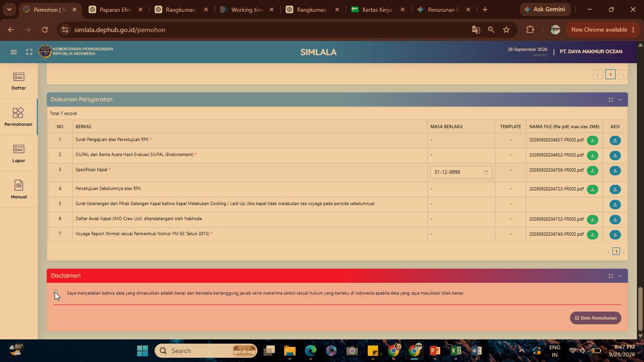Upload Surat Keterangan Galangan Kapal document
Screen dimensions: 644x362
point(615,205)
